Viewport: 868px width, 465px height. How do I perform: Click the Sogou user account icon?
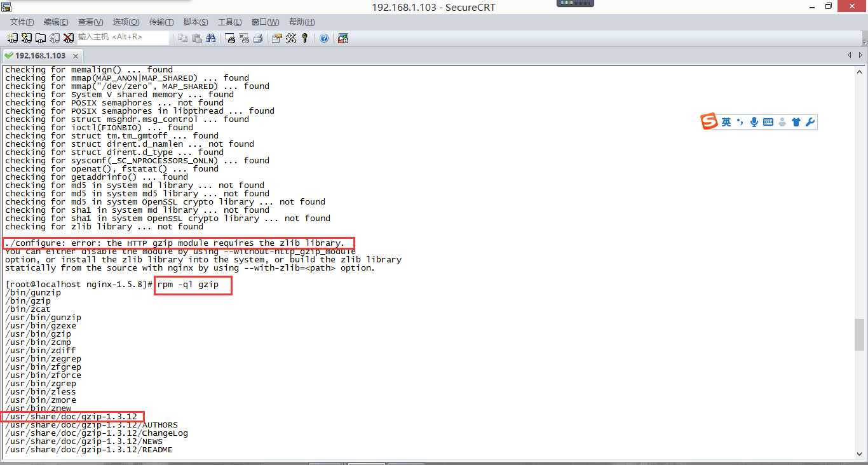click(782, 122)
